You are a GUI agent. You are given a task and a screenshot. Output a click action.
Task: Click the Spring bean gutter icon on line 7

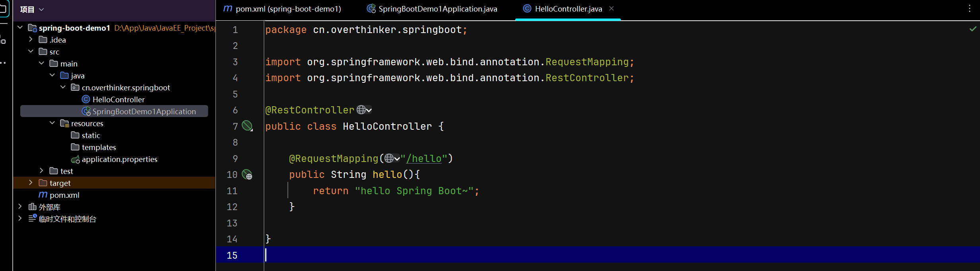pos(247,126)
